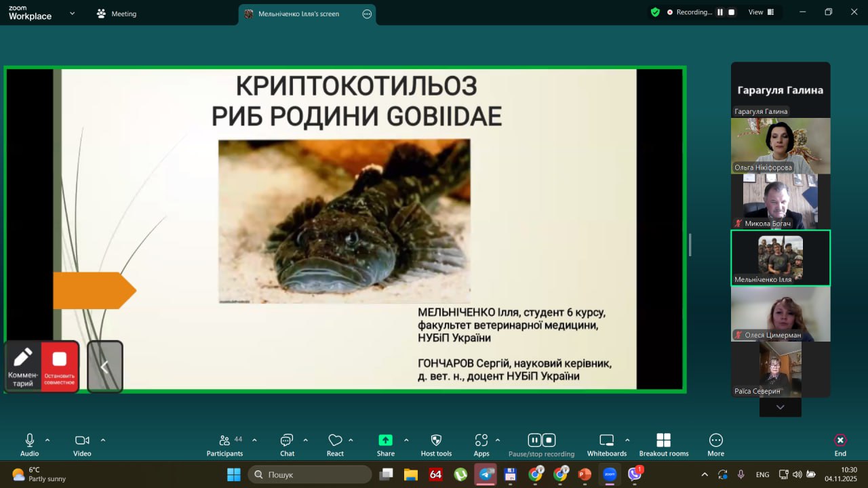
Task: Open Whiteboards from the toolbar
Action: [x=606, y=445]
